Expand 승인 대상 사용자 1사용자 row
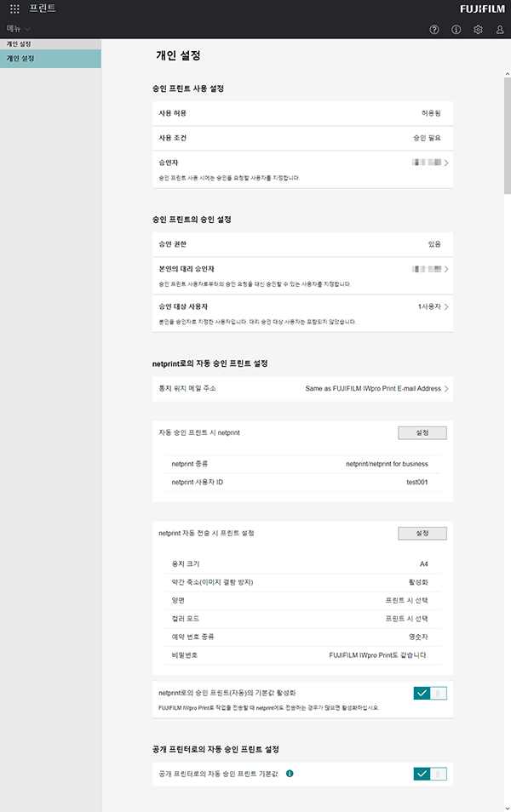 tap(445, 306)
